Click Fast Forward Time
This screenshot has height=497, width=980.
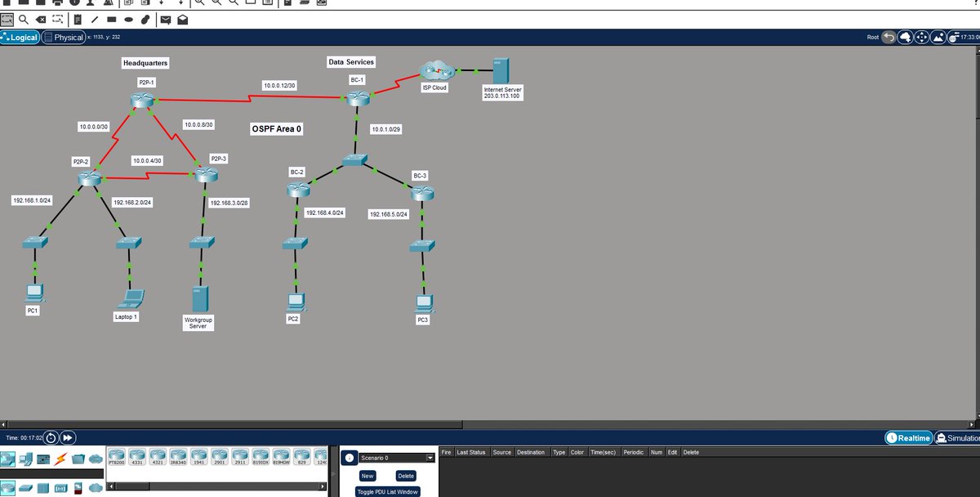point(69,437)
